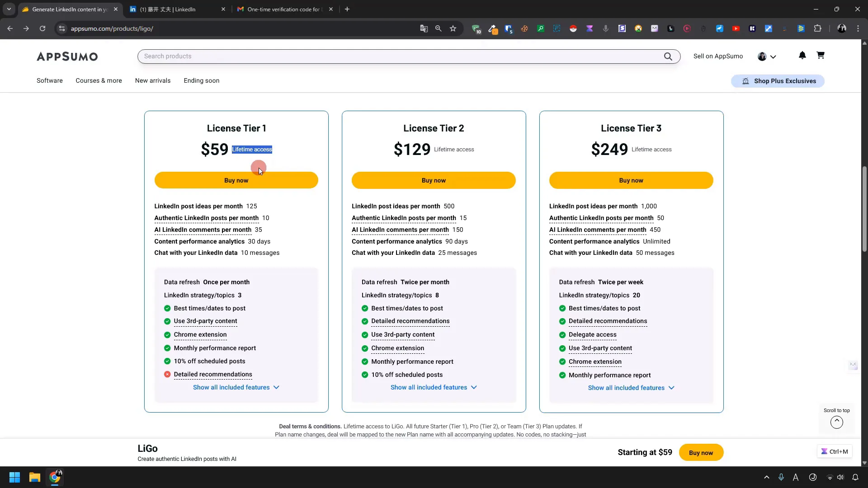
Task: Click the Chrome icon in the taskbar
Action: (55, 477)
